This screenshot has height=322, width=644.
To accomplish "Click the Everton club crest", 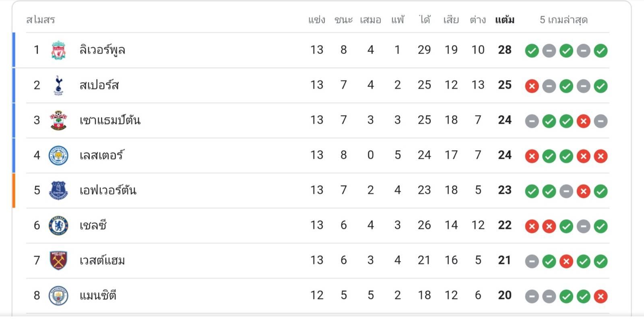I will coord(58,190).
